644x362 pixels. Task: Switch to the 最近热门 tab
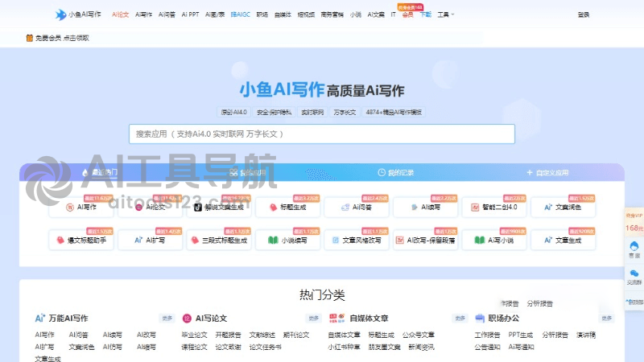click(100, 172)
